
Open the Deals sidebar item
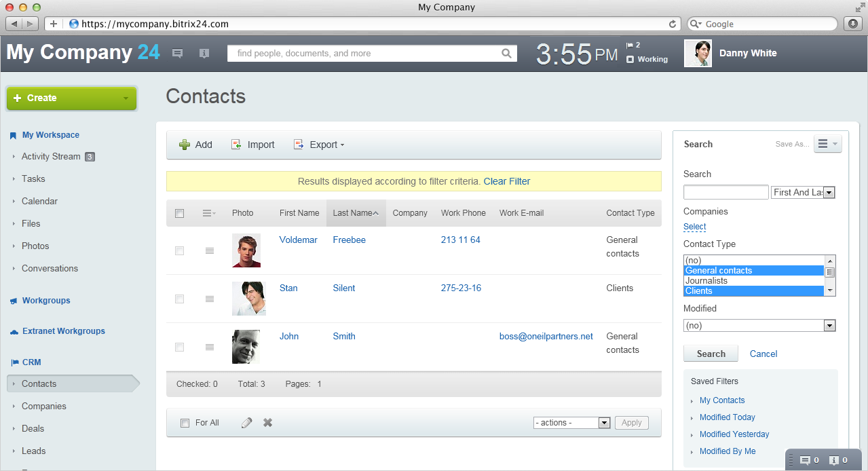(x=33, y=428)
